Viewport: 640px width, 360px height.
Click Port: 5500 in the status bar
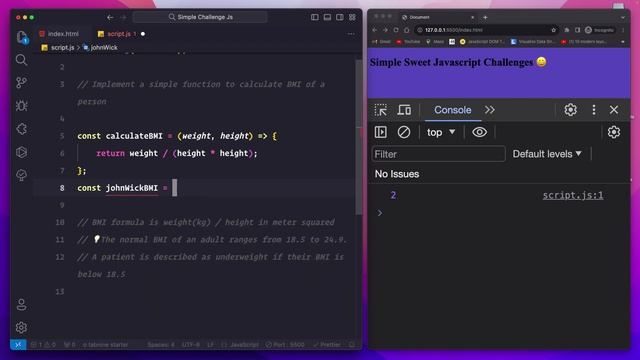coord(285,345)
